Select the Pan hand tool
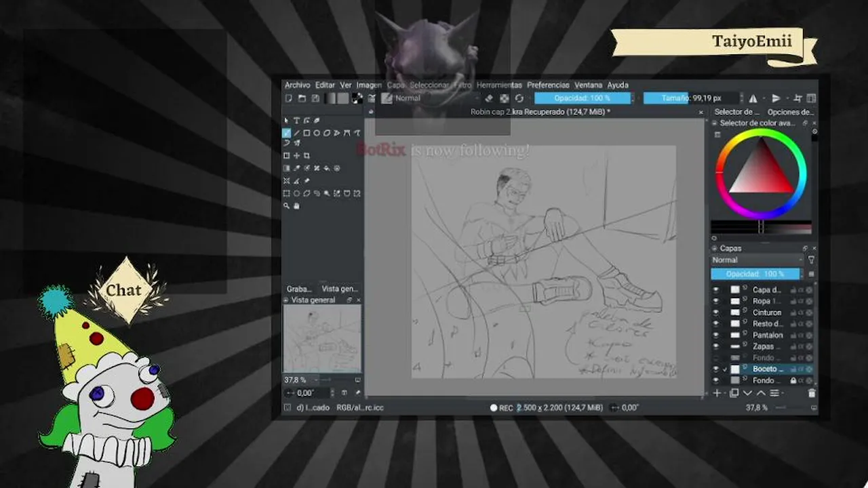Viewport: 868px width, 488px height. pyautogui.click(x=296, y=205)
